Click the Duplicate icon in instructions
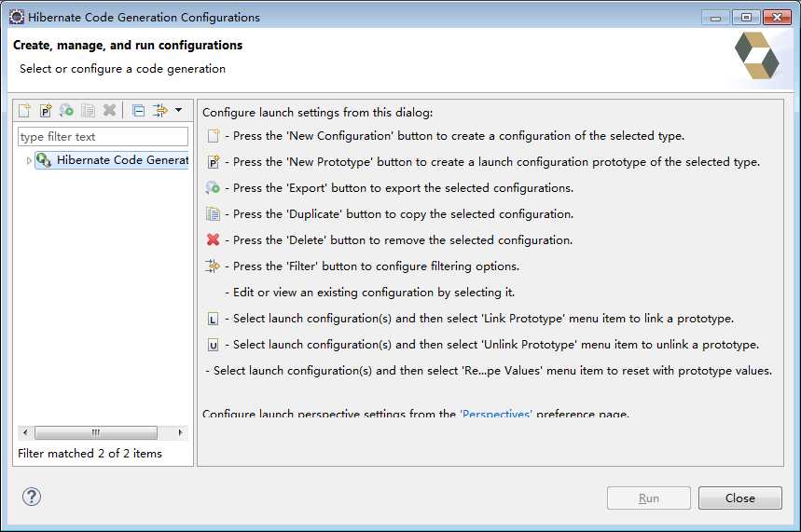801x532 pixels. pos(213,214)
